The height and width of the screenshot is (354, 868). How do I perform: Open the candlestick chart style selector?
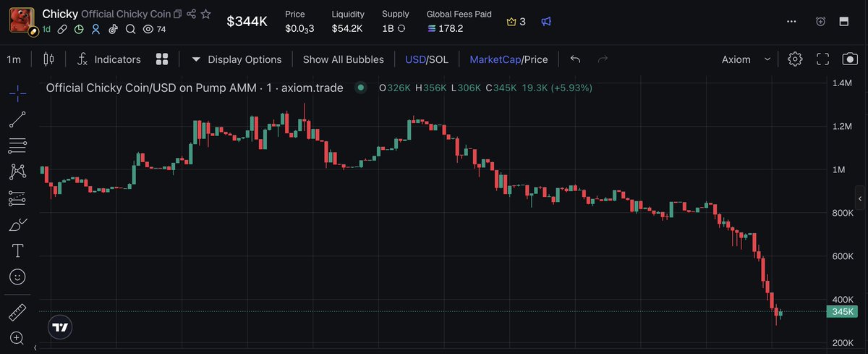point(48,59)
